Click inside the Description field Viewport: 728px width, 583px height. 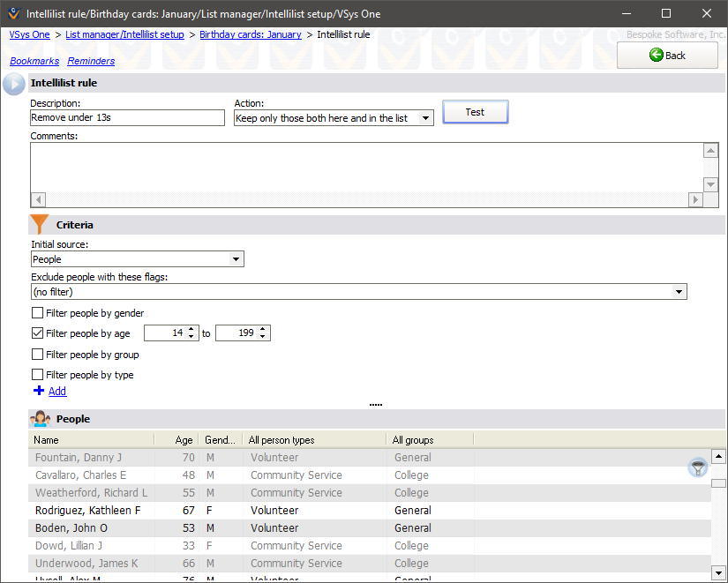(x=127, y=117)
